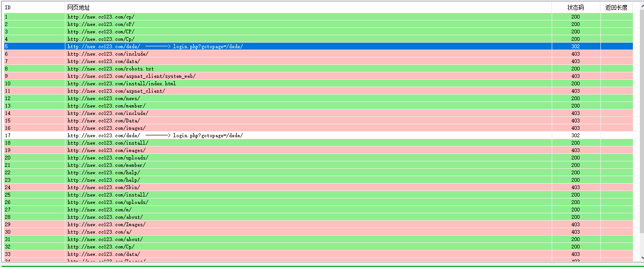Sort by the ID column header
The image size is (644, 267).
pyautogui.click(x=34, y=7)
